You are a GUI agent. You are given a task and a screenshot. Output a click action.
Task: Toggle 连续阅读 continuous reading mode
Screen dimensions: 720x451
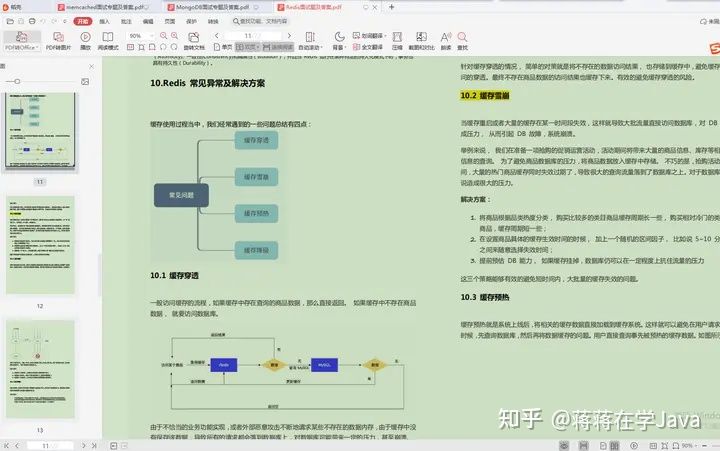tap(278, 47)
